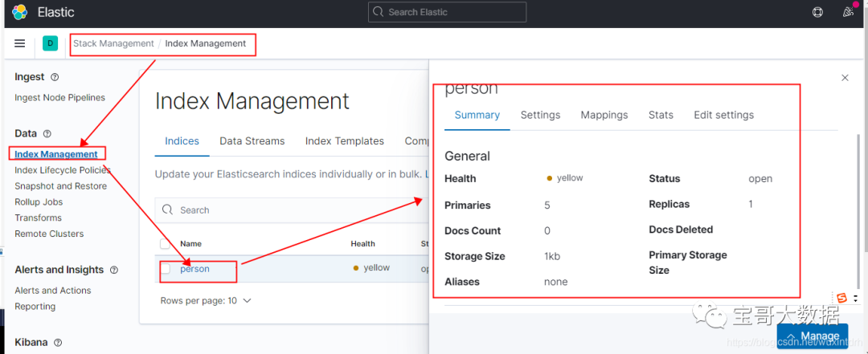The height and width of the screenshot is (354, 868).
Task: Switch to the Settings tab
Action: 540,115
